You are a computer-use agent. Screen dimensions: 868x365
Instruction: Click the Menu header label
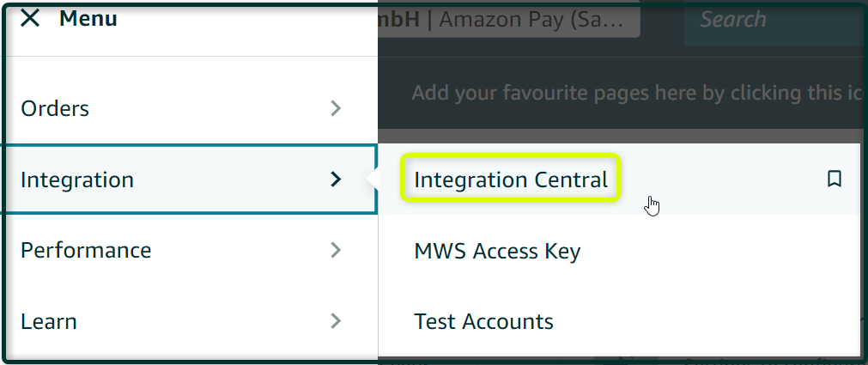88,18
